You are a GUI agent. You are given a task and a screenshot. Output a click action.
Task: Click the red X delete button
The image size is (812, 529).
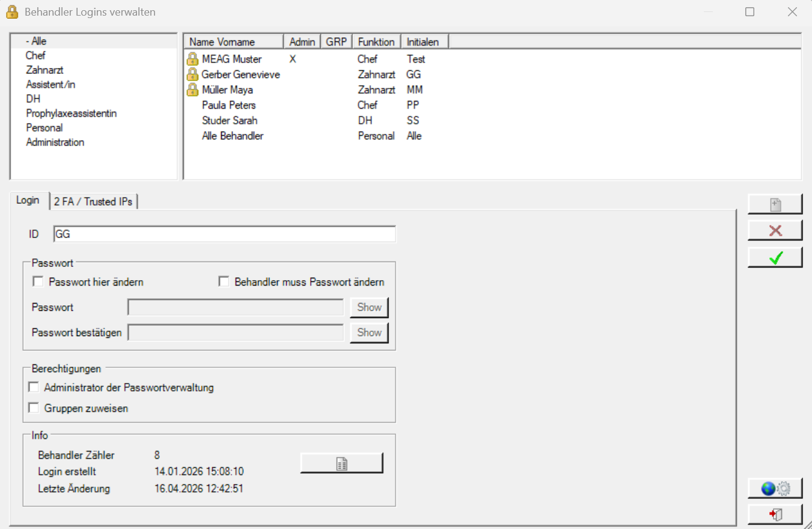775,231
